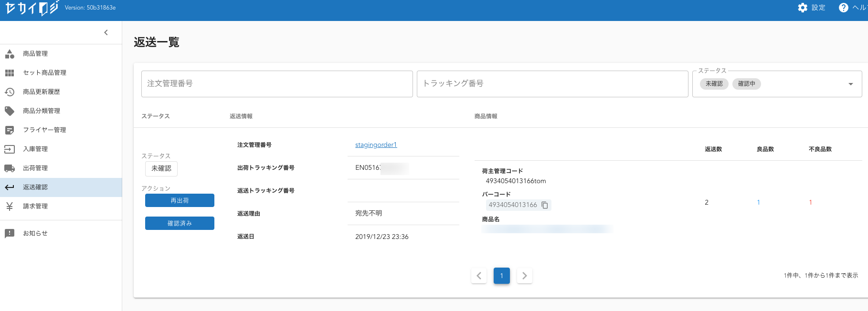The height and width of the screenshot is (311, 868).
Task: Collapse the sidebar with the chevron
Action: tap(106, 32)
